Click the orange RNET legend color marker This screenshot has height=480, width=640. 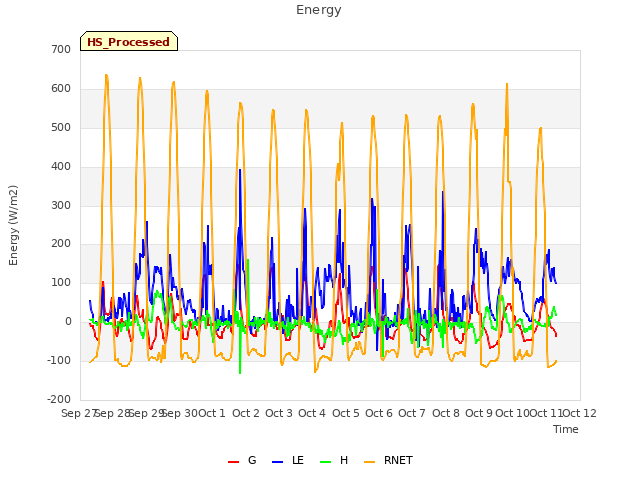pos(370,462)
